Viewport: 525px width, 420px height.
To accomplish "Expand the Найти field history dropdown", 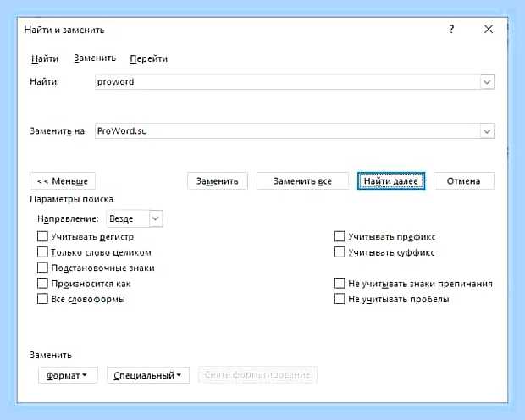I will 487,82.
